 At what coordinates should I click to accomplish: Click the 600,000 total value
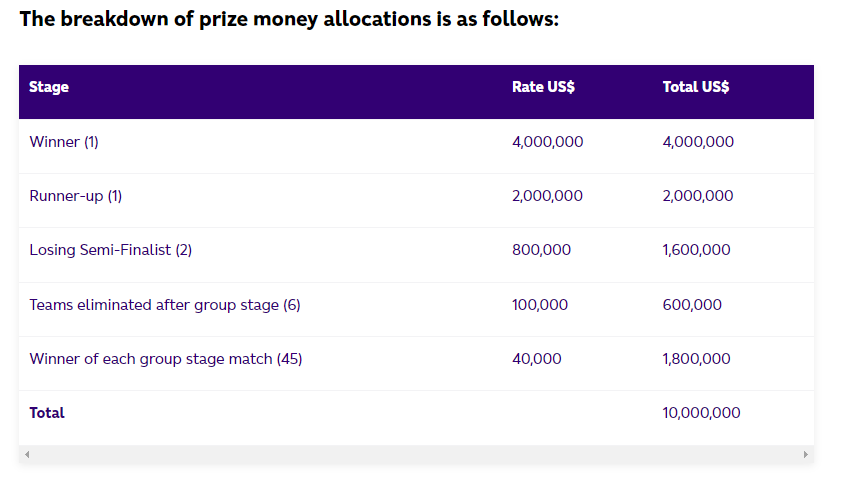pos(692,305)
